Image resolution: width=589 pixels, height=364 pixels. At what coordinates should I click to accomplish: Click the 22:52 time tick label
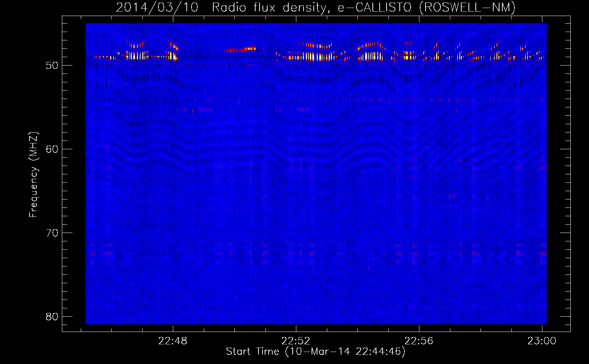coord(296,341)
